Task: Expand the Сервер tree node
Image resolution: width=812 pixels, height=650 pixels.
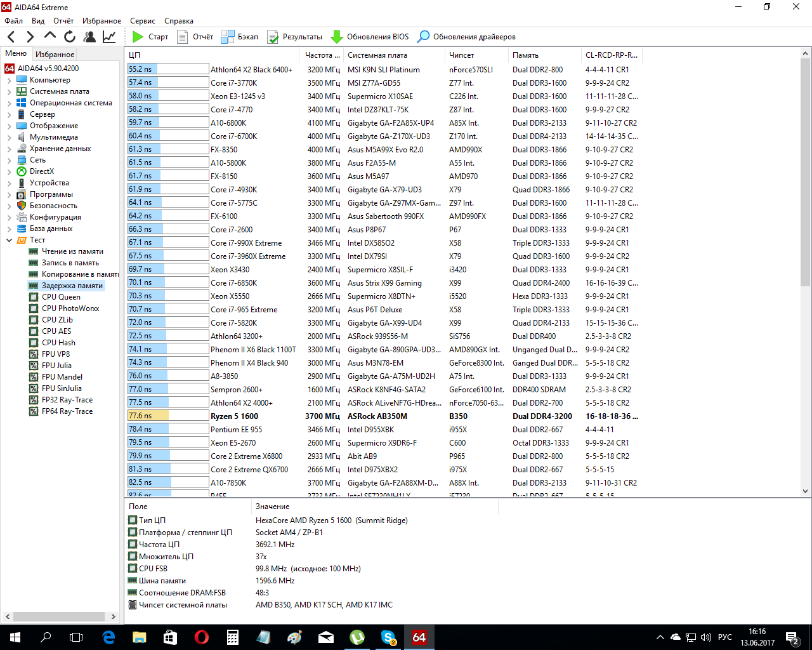Action: [9, 115]
